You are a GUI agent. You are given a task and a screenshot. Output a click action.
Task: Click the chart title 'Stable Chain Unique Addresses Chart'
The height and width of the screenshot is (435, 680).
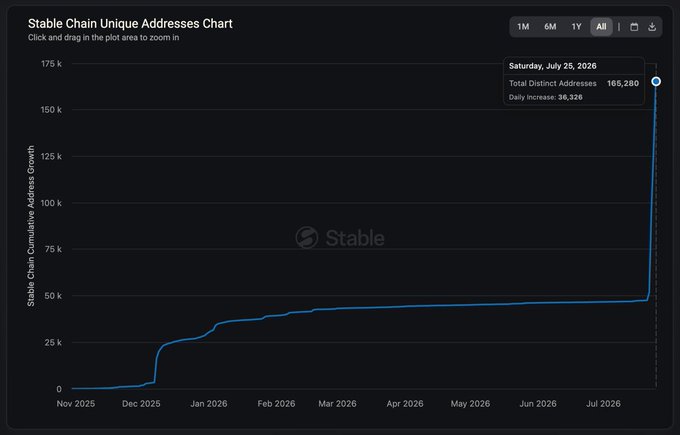pyautogui.click(x=130, y=23)
